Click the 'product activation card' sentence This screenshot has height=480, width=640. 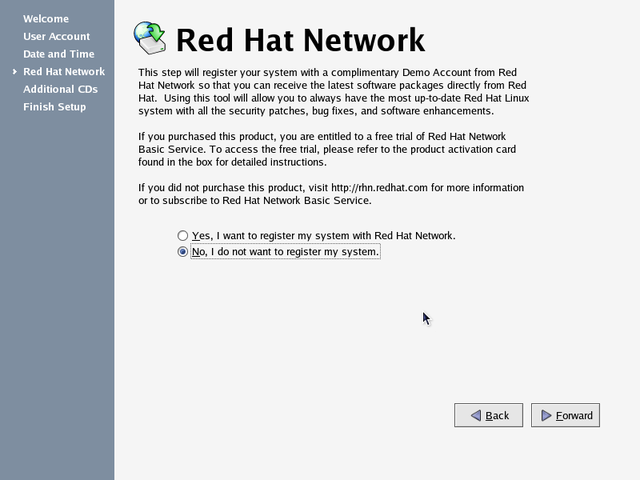coord(327,156)
